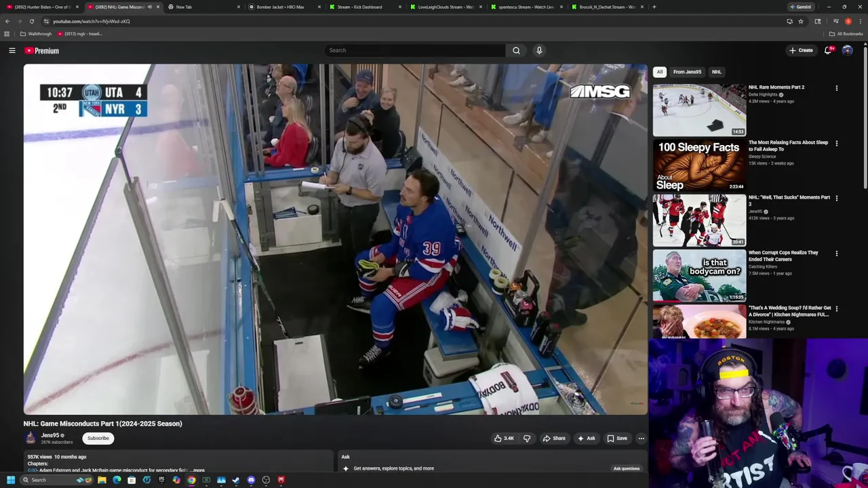Open options menu for 'Well, That Sucks' video

pos(836,199)
